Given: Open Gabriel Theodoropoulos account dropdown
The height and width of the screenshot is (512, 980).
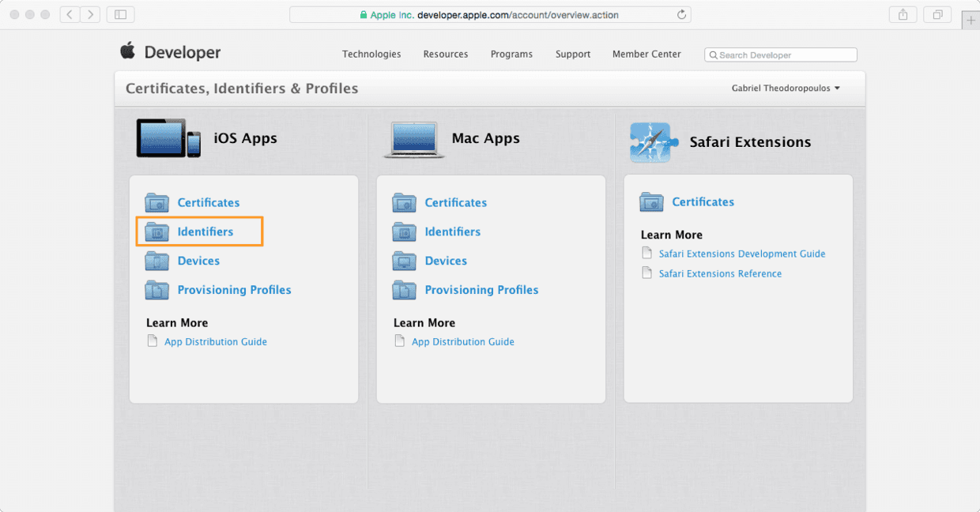Looking at the screenshot, I should 786,88.
